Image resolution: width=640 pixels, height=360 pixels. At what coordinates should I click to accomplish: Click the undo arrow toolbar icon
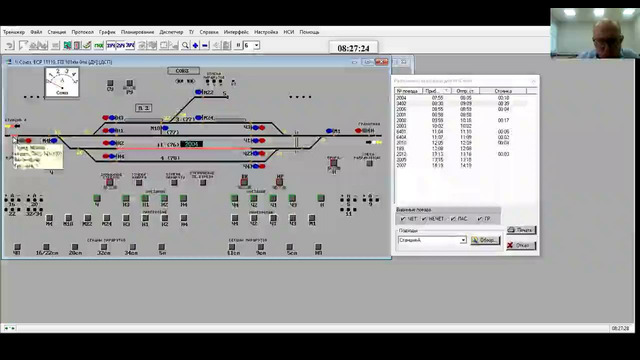click(x=10, y=45)
